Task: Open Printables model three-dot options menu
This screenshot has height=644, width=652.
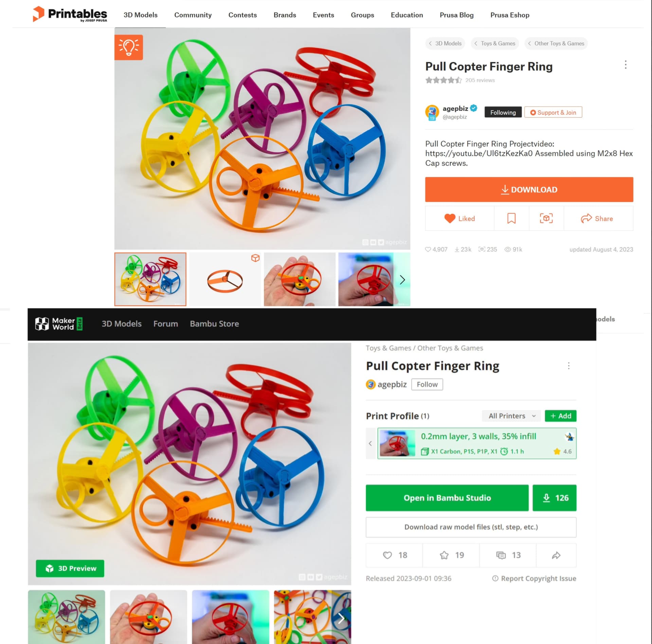Action: [625, 65]
